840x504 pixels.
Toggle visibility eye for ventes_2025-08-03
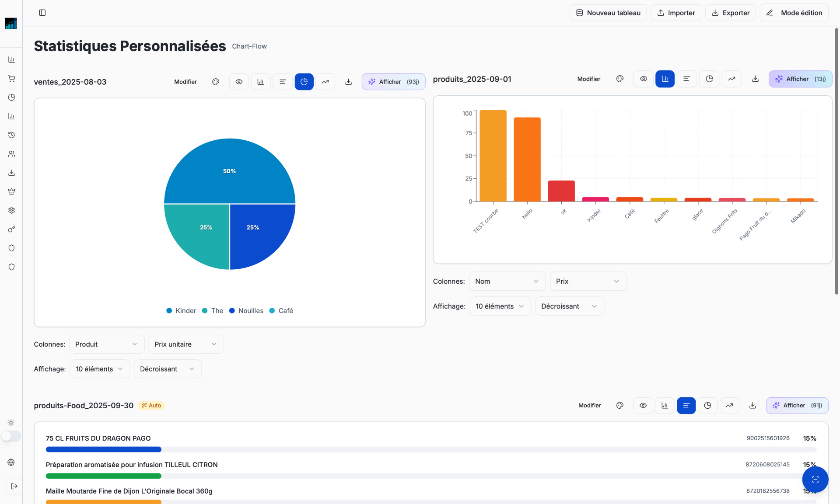pos(239,82)
